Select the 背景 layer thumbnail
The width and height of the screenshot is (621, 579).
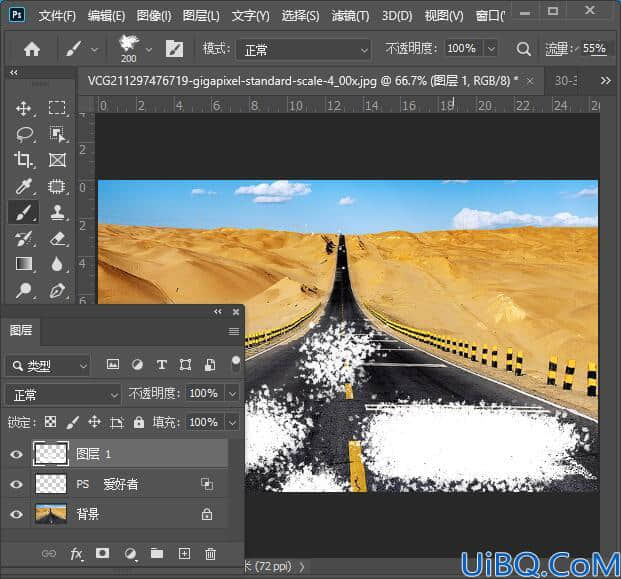pos(51,514)
